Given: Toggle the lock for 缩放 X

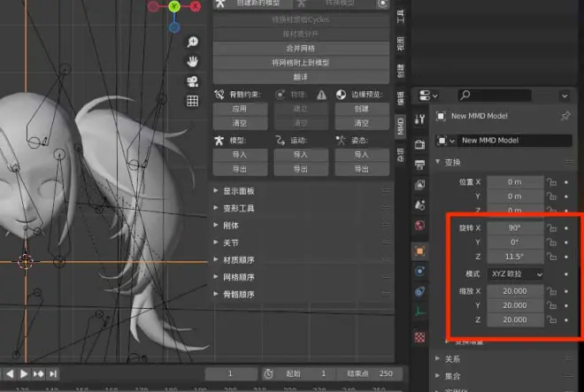Looking at the screenshot, I should click(x=551, y=291).
